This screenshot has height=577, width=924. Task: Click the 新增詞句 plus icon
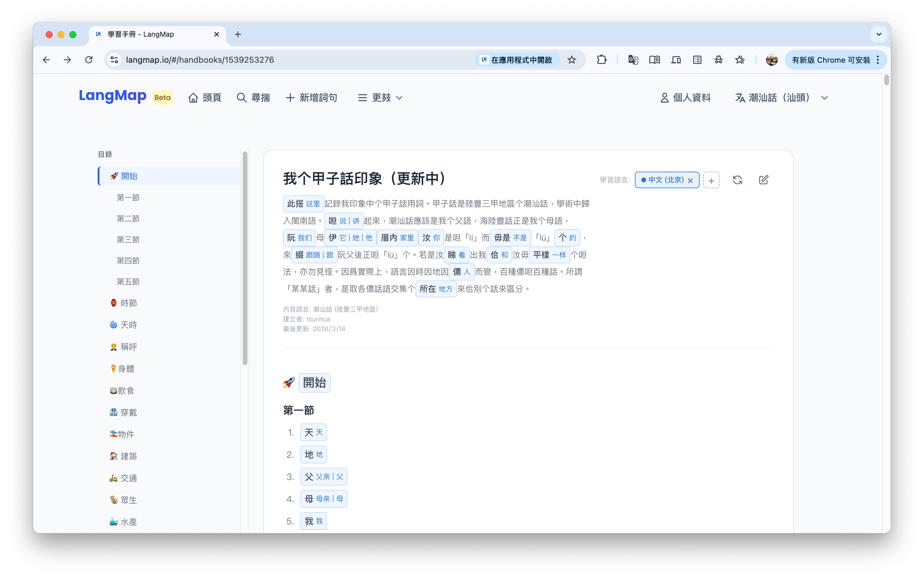coord(290,98)
